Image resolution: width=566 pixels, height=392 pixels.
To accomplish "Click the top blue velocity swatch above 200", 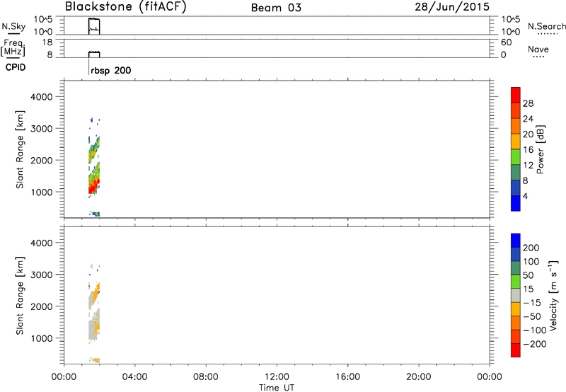I will [516, 241].
